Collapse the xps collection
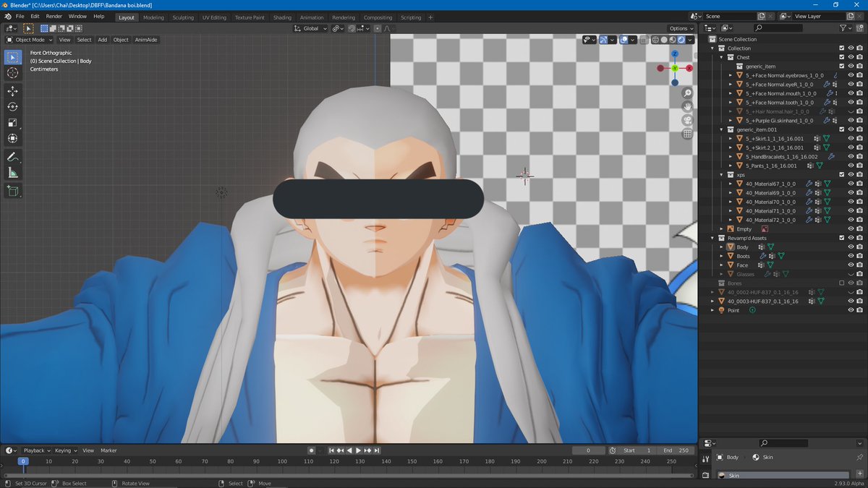This screenshot has height=488, width=868. pyautogui.click(x=721, y=174)
